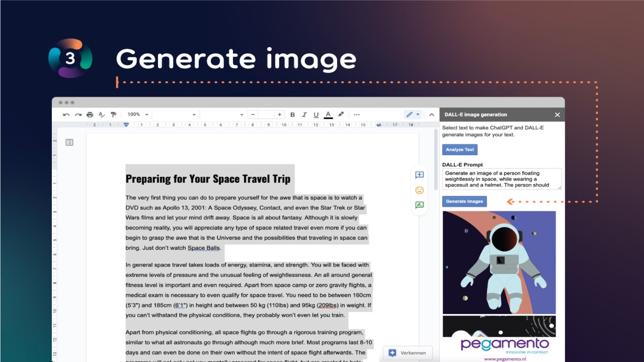Click the 'DALL-E Prompt' label

tap(462, 165)
